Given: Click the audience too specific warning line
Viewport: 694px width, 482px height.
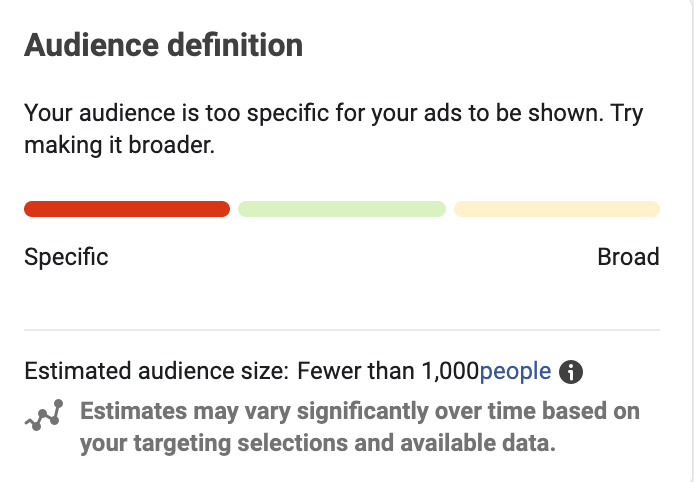Looking at the screenshot, I should (x=333, y=113).
